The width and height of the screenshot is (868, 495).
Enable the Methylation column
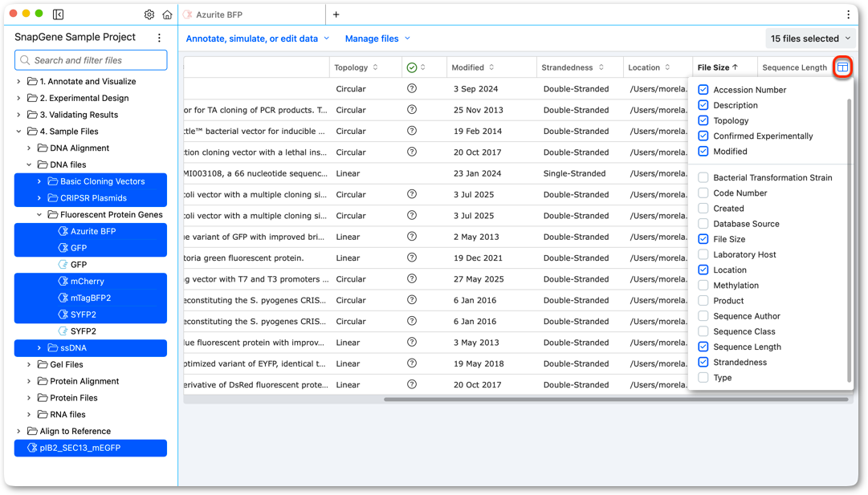tap(703, 286)
